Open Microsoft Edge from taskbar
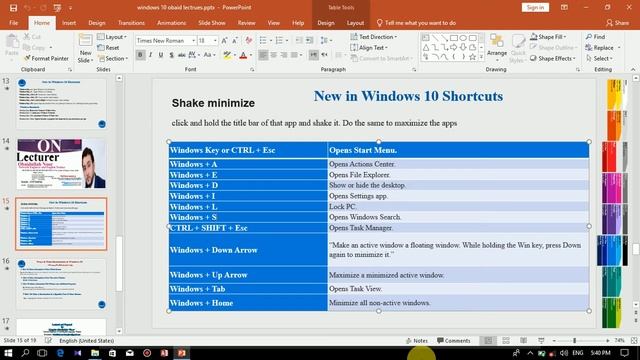640x360 pixels. 60,353
